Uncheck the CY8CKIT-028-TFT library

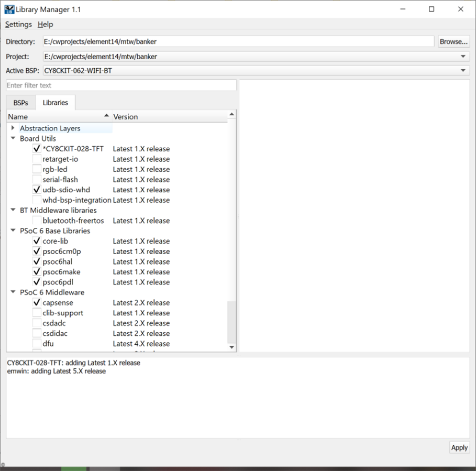37,148
